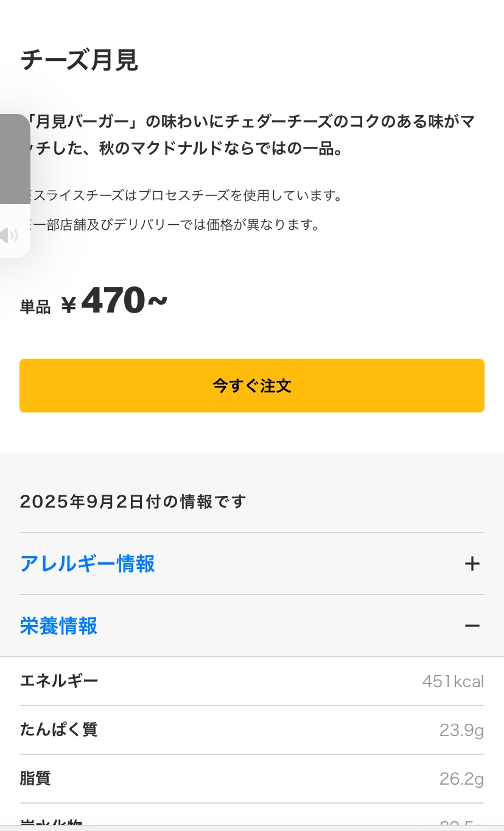Click the 2025年9月2日付の情報です date notice

tap(133, 501)
